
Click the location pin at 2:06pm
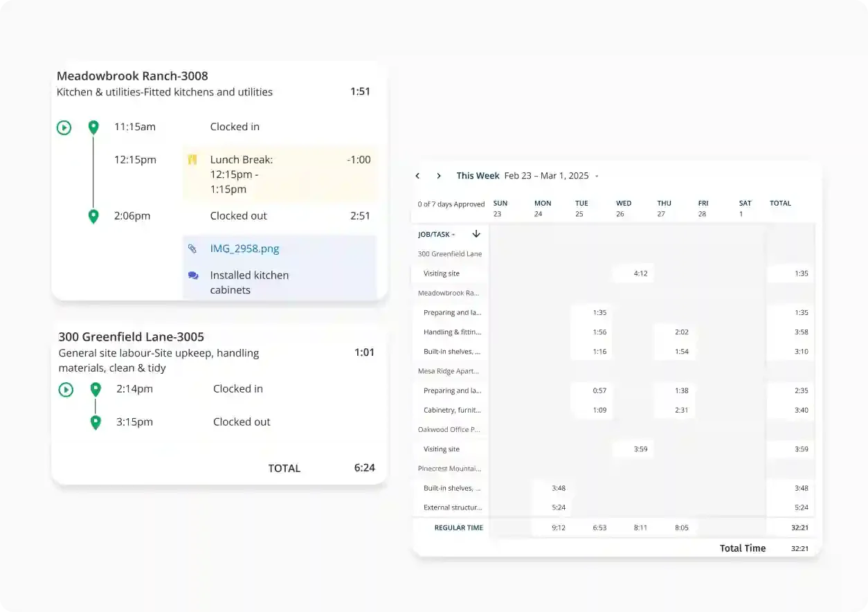[93, 216]
